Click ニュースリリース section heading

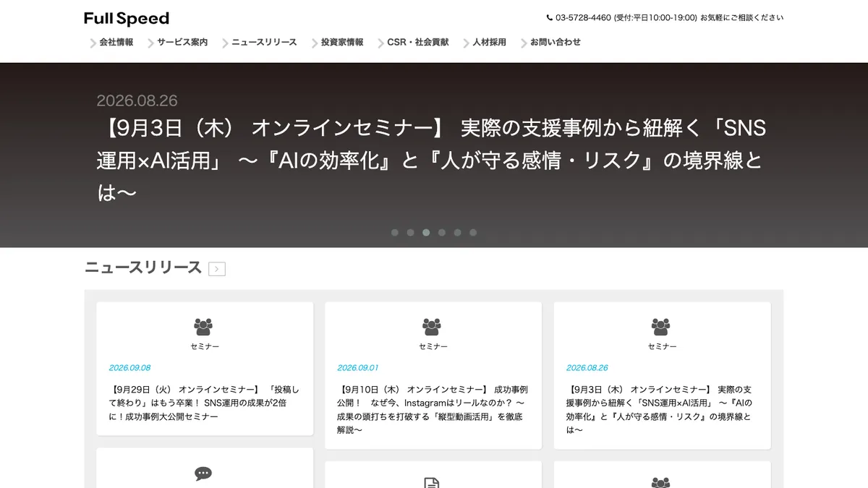tap(143, 267)
